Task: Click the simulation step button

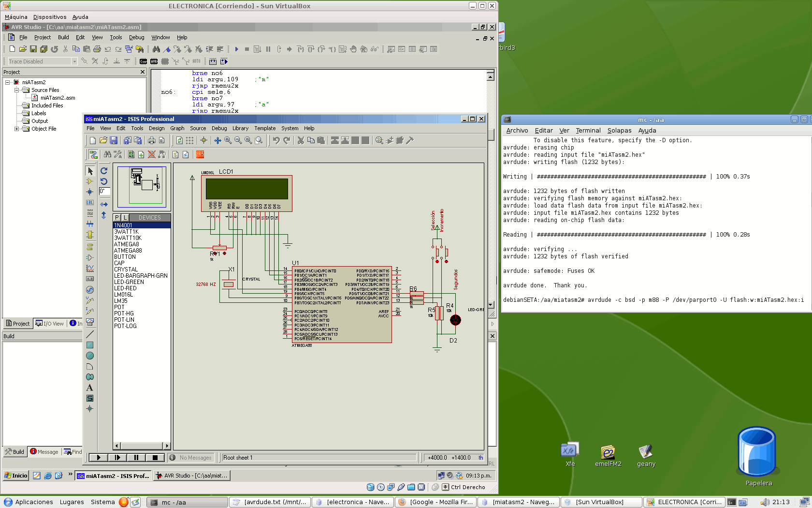Action: [117, 457]
